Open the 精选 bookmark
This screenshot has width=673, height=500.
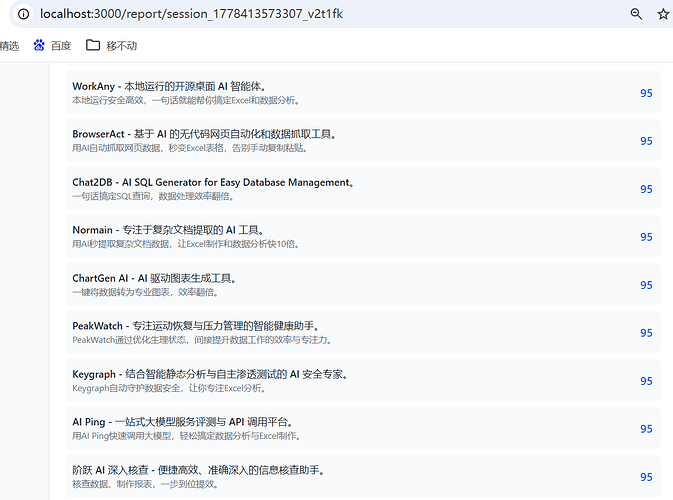[9, 45]
